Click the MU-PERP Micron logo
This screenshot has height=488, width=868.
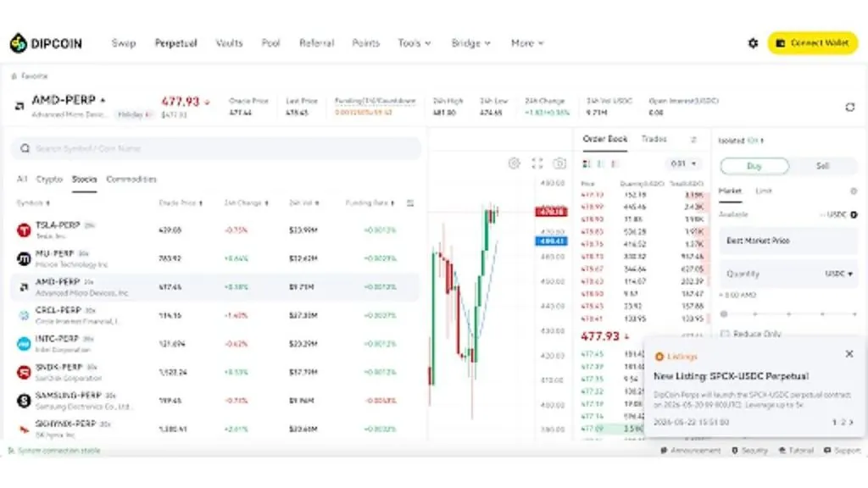tap(24, 258)
